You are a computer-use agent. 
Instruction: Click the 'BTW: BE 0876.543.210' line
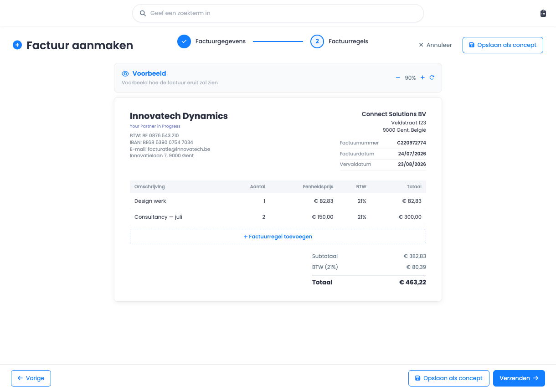click(x=154, y=135)
